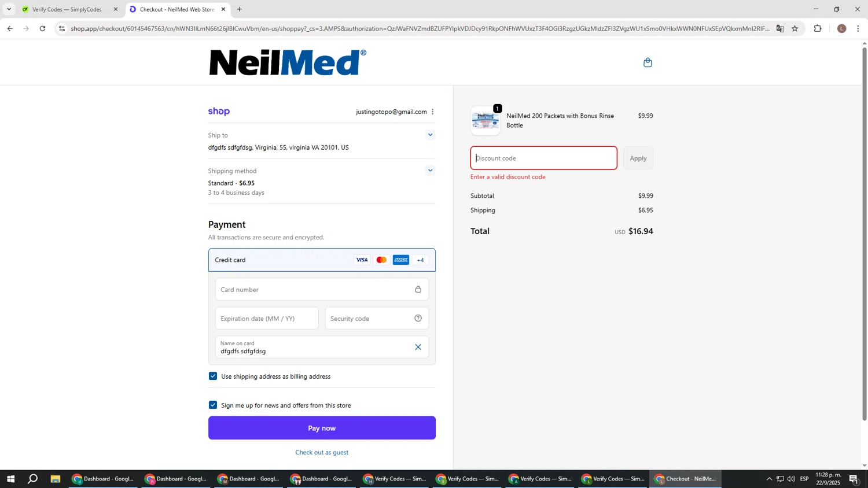Open the tab search dropdown arrow
The height and width of the screenshot is (488, 868).
click(9, 9)
